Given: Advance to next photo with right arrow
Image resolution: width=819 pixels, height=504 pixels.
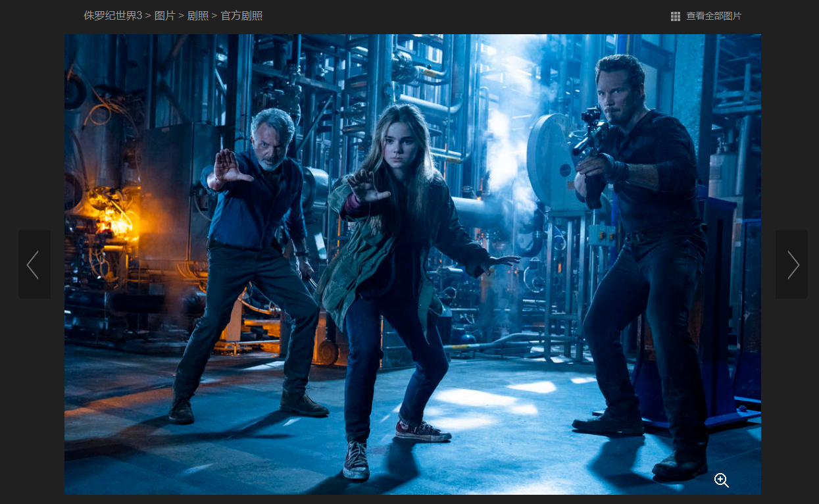Looking at the screenshot, I should [792, 265].
